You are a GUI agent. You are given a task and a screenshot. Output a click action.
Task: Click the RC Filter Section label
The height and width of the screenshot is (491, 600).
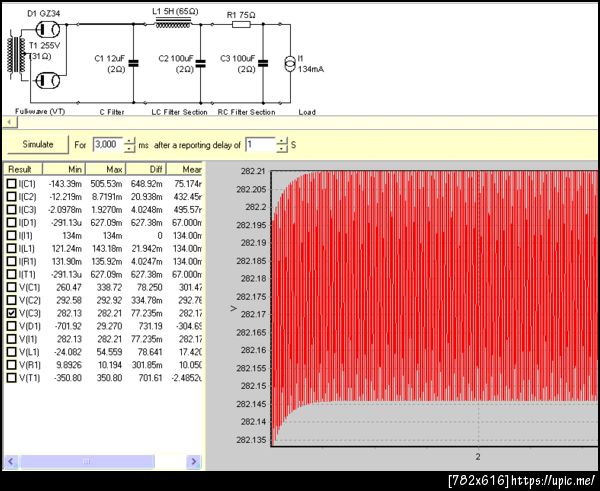(x=246, y=112)
